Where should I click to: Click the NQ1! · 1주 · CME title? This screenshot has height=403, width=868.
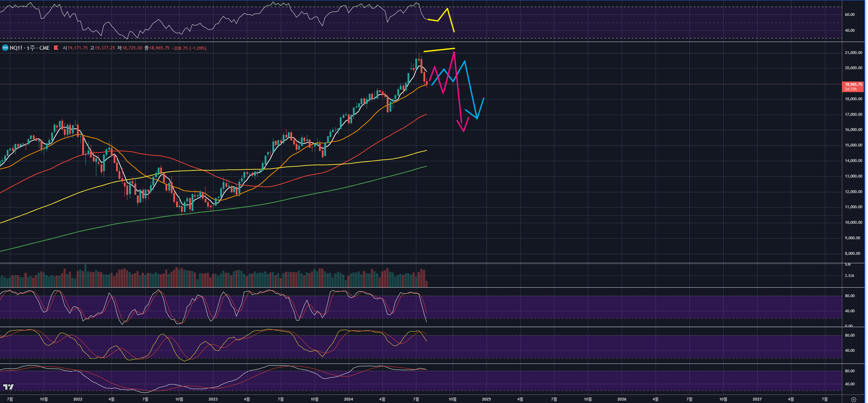30,48
